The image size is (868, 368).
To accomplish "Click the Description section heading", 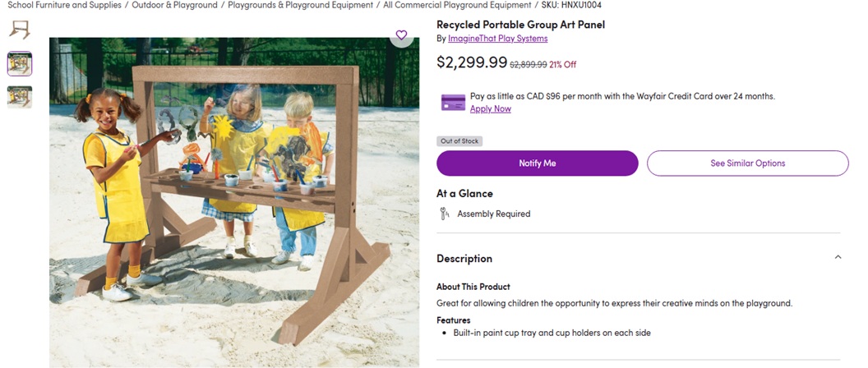I will [464, 258].
